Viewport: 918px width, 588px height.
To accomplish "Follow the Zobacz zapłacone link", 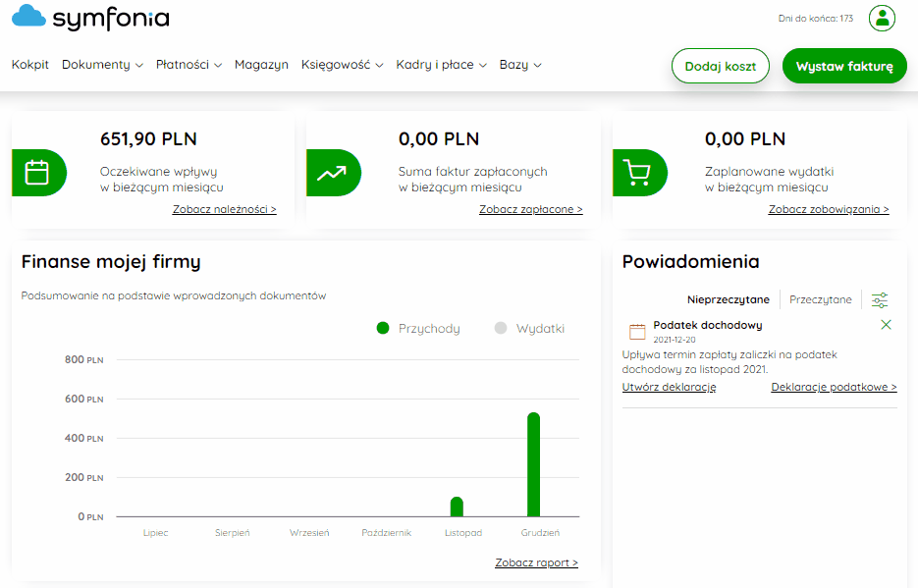I will coord(531,209).
